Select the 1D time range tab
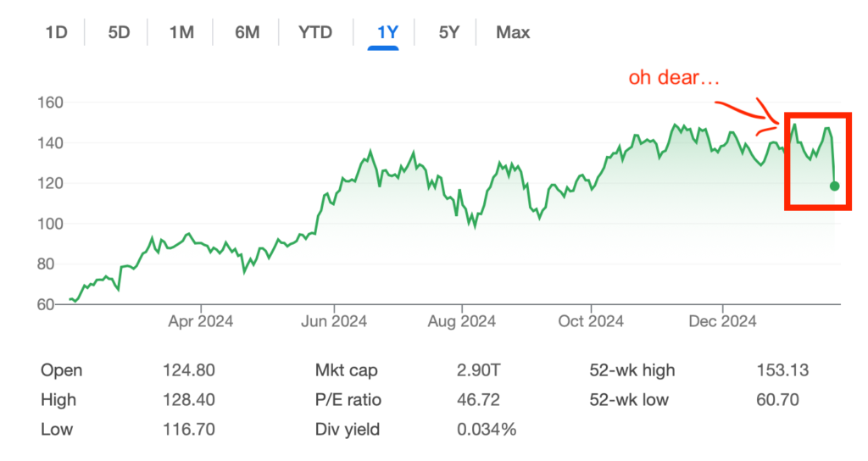The width and height of the screenshot is (868, 461). coord(56,33)
